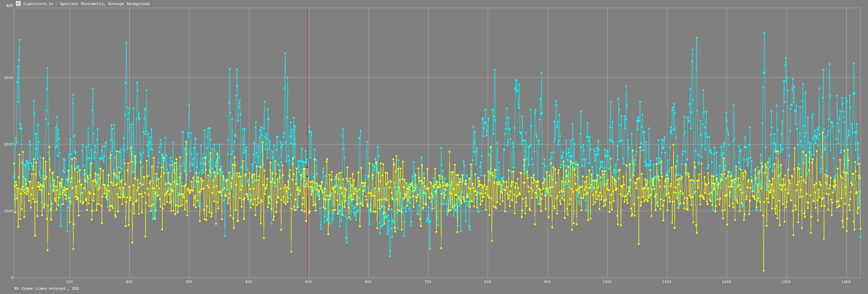
Task: Click the "1000" y-axis label
Action: click(x=8, y=211)
